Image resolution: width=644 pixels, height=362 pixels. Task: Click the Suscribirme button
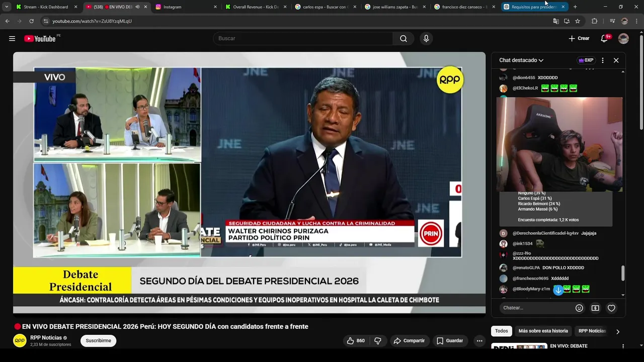(x=98, y=341)
